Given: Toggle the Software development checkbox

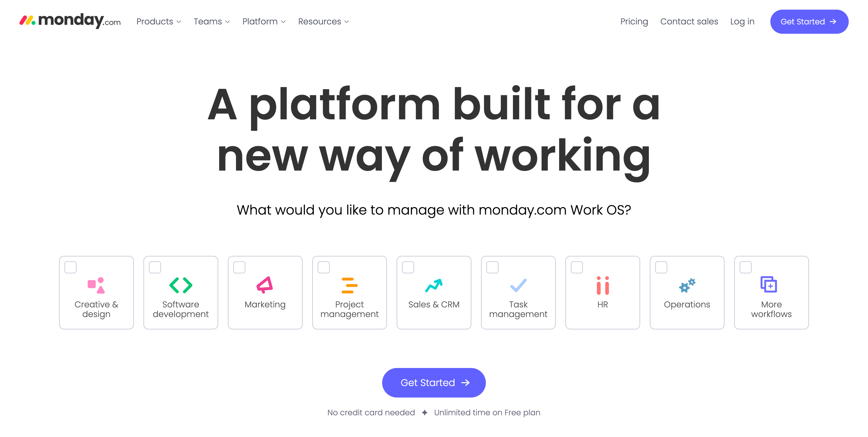Looking at the screenshot, I should click(x=155, y=266).
